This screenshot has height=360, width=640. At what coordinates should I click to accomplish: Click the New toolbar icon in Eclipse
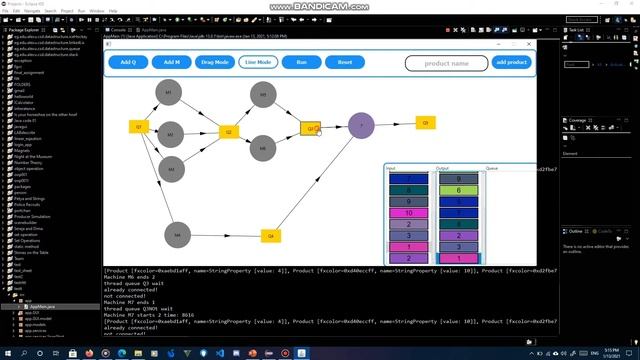click(x=6, y=20)
